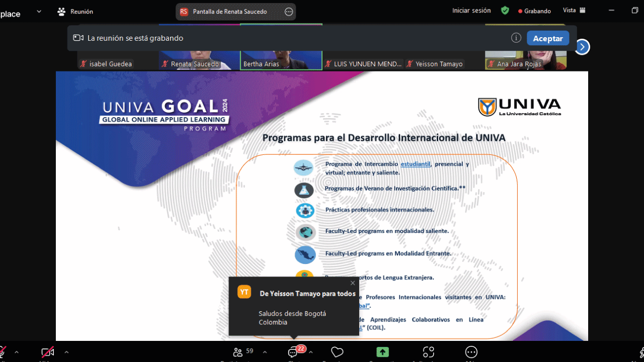Click Iniciar sesión at the top

[471, 11]
